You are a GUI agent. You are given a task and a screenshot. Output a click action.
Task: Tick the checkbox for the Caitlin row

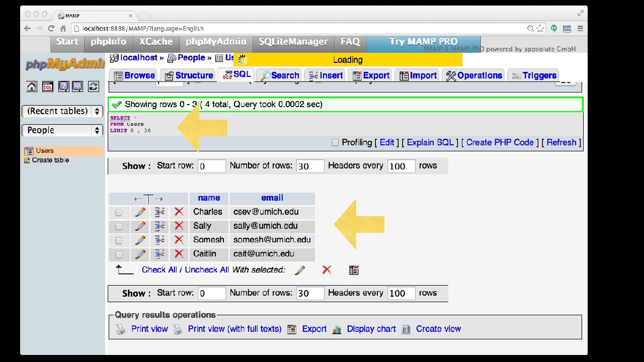coord(119,255)
